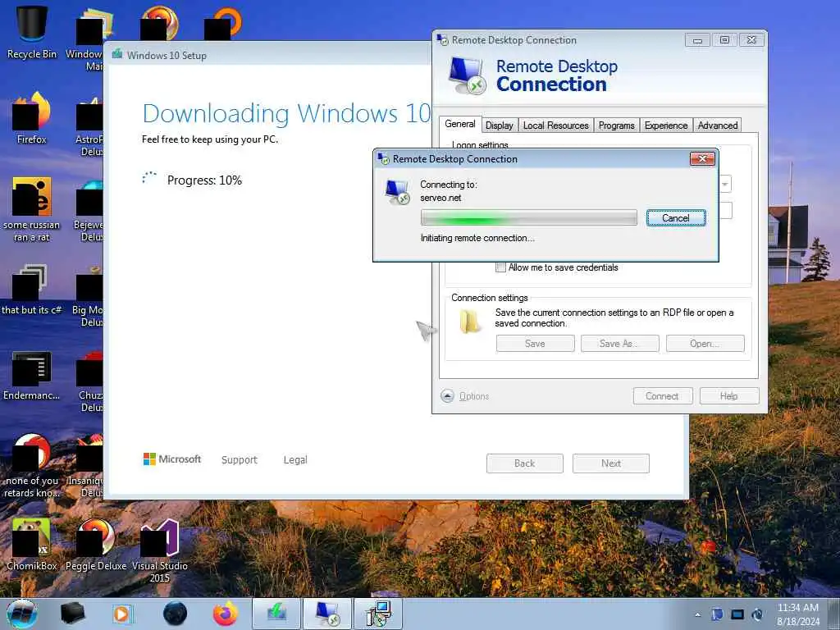Viewport: 840px width, 630px height.
Task: Select the Insaniquarium Deluxe desktop icon
Action: (87, 465)
